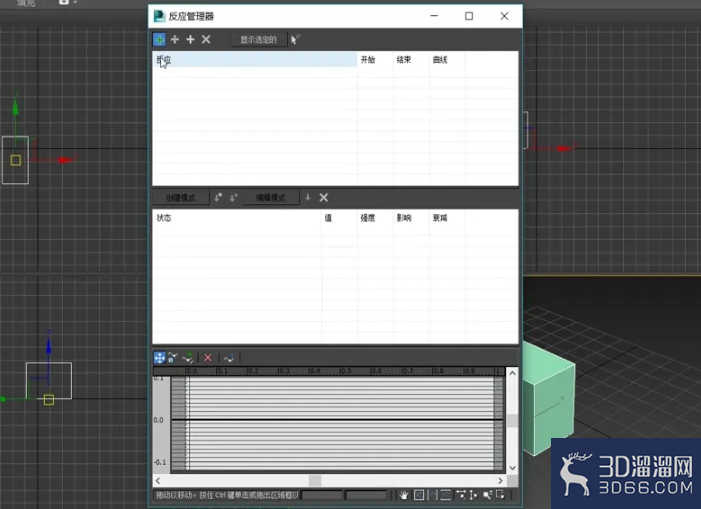Click the 0.5 mark on curve ruler
Viewport: 701px width, 509px height.
(x=346, y=371)
